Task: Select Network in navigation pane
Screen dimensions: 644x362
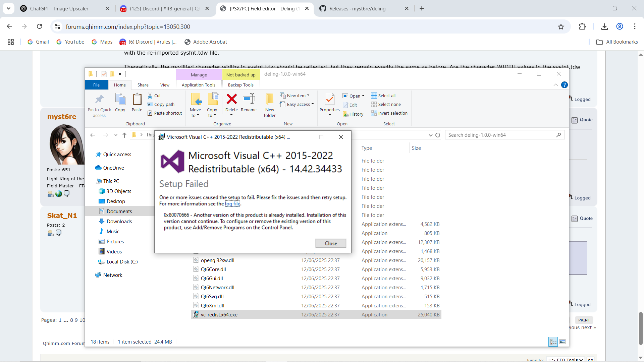Action: [x=109, y=275]
